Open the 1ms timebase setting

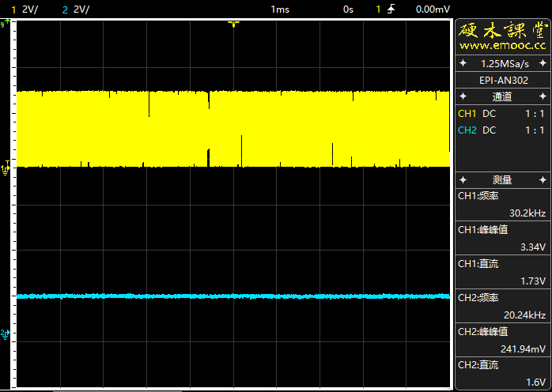tap(280, 9)
